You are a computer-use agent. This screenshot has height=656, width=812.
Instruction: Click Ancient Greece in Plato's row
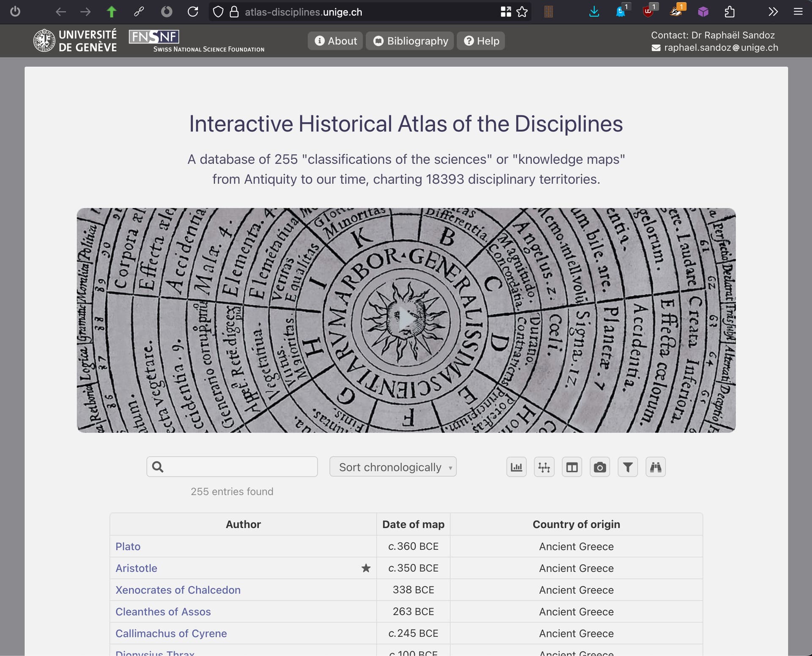coord(576,546)
